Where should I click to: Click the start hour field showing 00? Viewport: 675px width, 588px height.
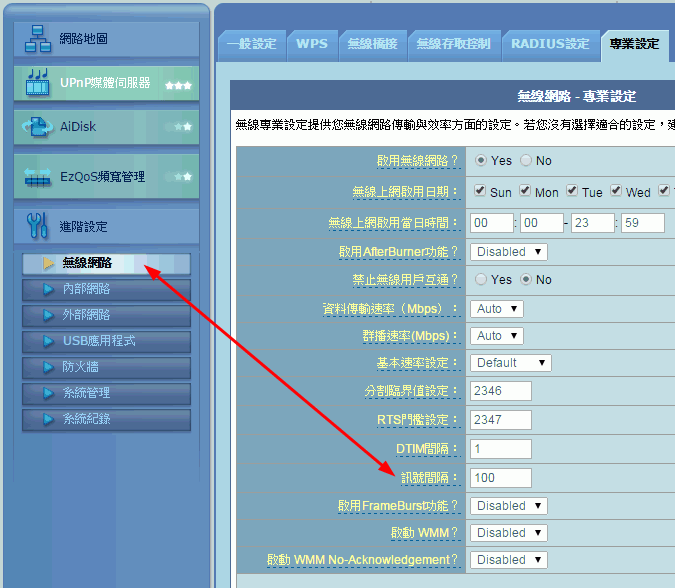point(492,223)
